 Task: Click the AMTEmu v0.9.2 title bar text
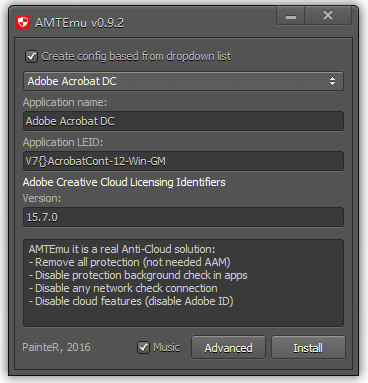click(x=79, y=23)
